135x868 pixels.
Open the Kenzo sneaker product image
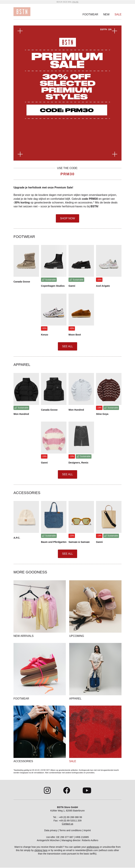pyautogui.click(x=54, y=309)
